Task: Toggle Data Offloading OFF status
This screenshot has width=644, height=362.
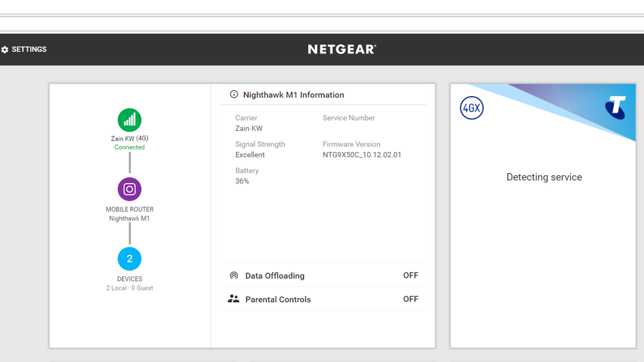Action: 411,276
